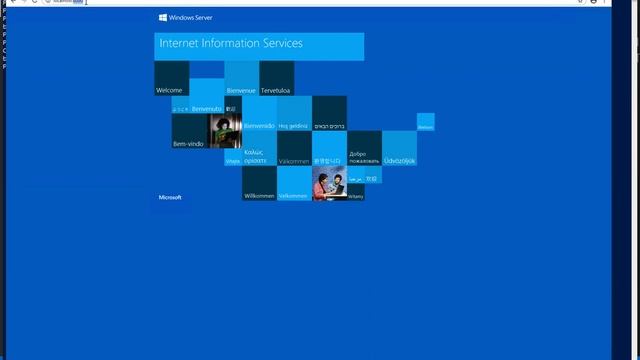Select the Benvenuto tile
Viewport: 640px width, 360px height.
coord(207,96)
